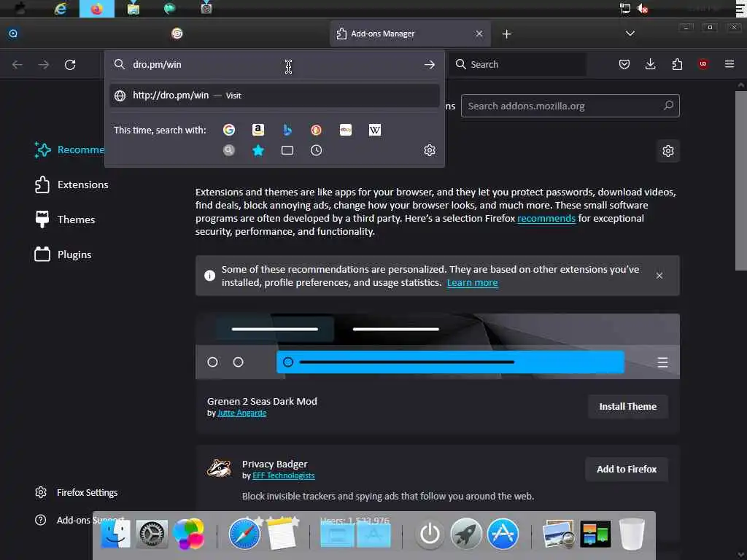Expand the list all tabs chevron
The width and height of the screenshot is (747, 560).
pyautogui.click(x=630, y=34)
